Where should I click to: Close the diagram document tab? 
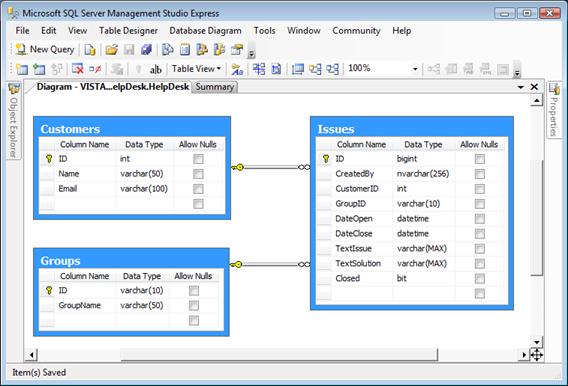click(534, 87)
